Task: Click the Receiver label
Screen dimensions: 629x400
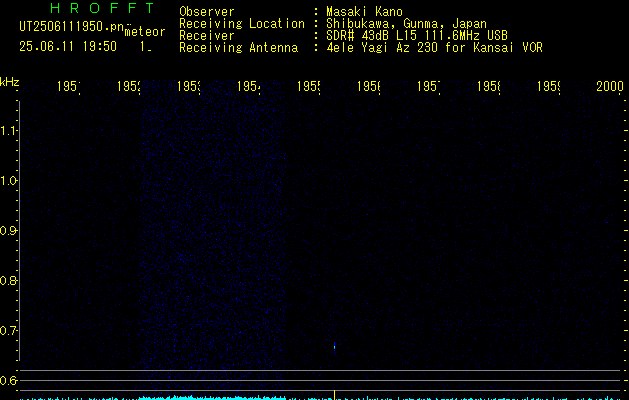Action: point(207,36)
